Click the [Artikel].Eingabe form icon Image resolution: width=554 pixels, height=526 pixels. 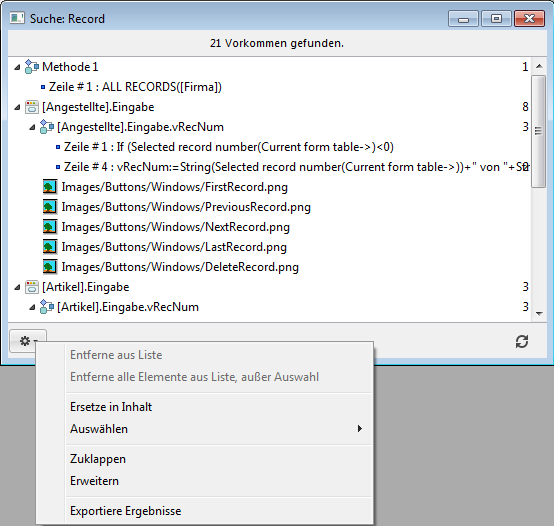click(32, 287)
